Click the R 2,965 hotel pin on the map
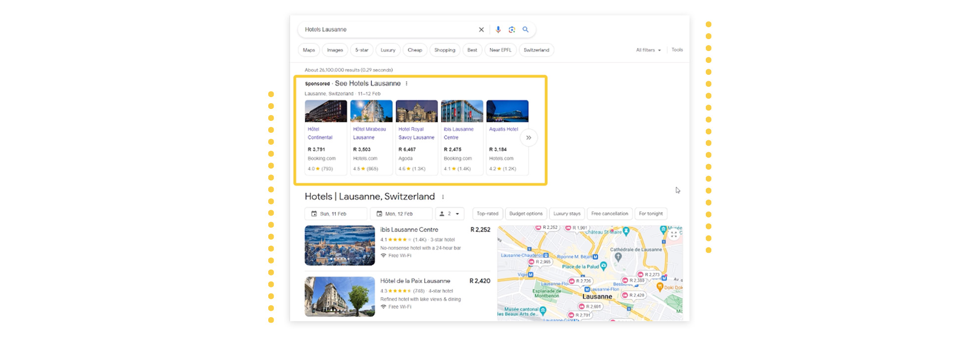980x337 pixels. pyautogui.click(x=539, y=262)
